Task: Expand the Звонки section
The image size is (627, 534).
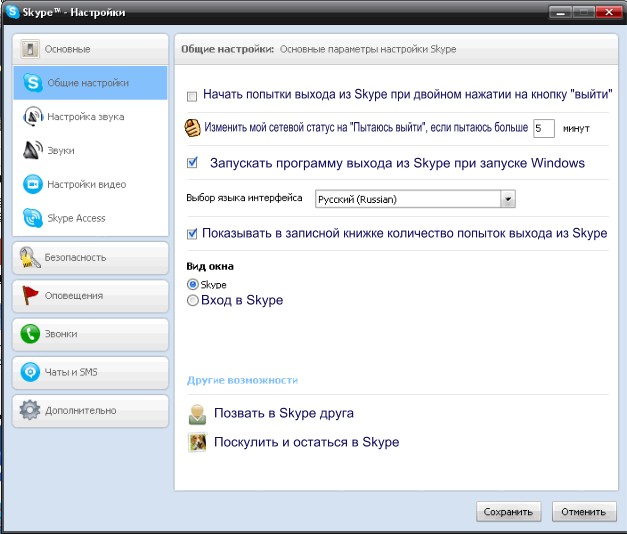Action: pyautogui.click(x=90, y=334)
